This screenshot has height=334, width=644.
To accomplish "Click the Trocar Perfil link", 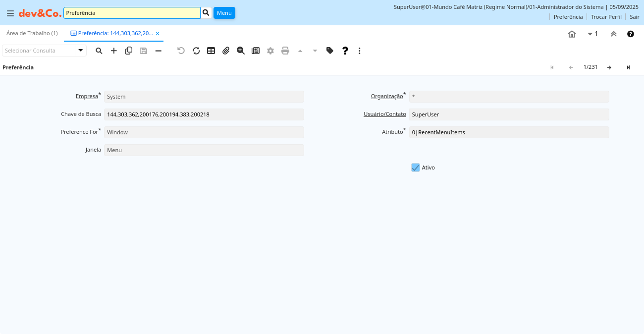I will [x=606, y=17].
